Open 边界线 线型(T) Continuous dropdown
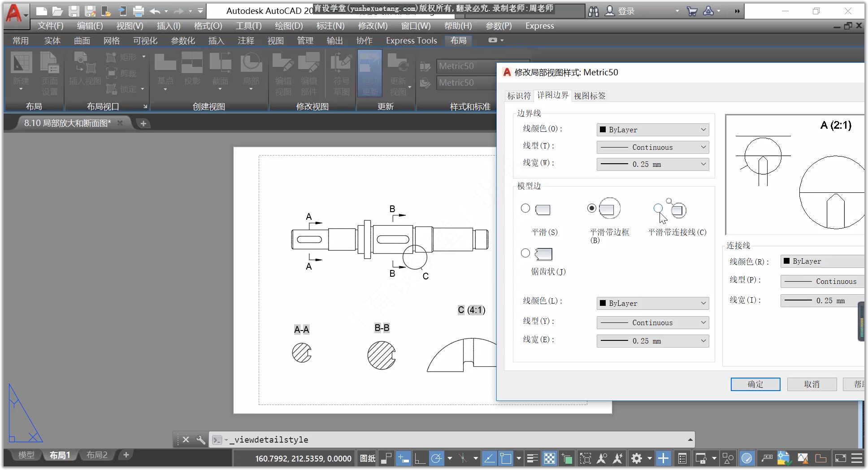Viewport: 868px width, 470px height. coord(653,147)
